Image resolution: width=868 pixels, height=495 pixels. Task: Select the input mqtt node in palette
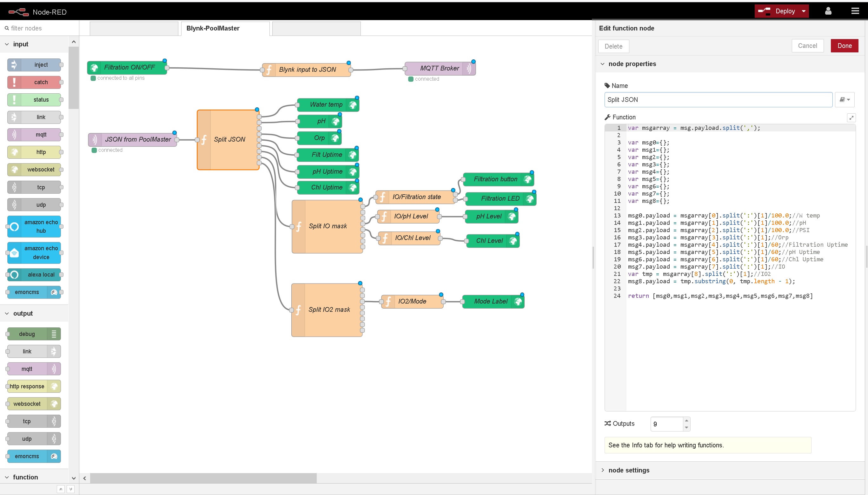pos(34,135)
